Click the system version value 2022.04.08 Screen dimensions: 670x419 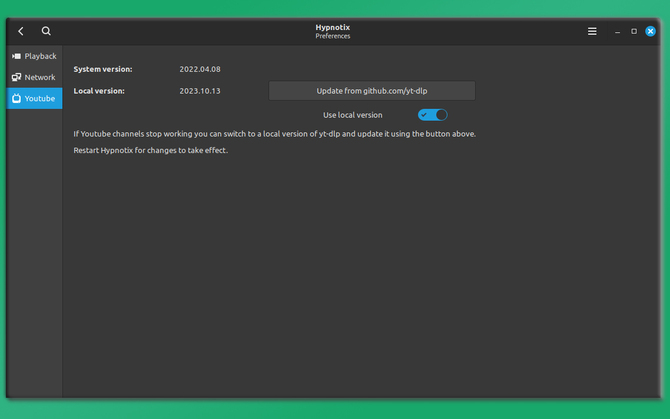click(x=200, y=69)
